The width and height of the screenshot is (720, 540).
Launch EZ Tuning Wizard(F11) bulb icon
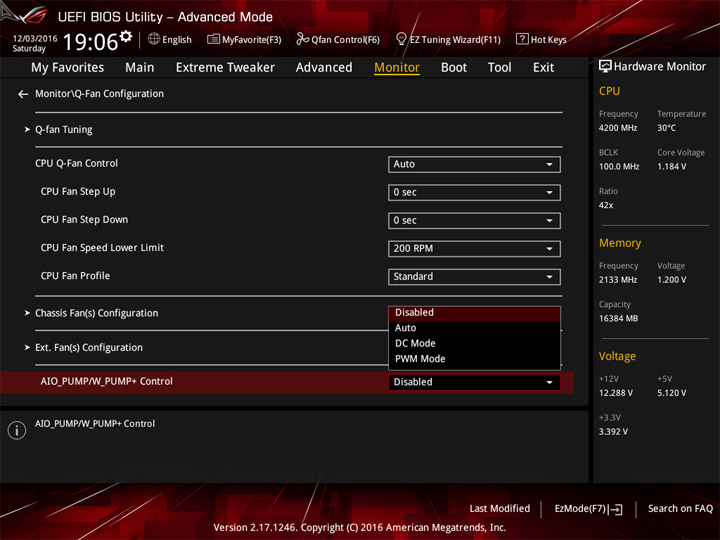pyautogui.click(x=401, y=39)
